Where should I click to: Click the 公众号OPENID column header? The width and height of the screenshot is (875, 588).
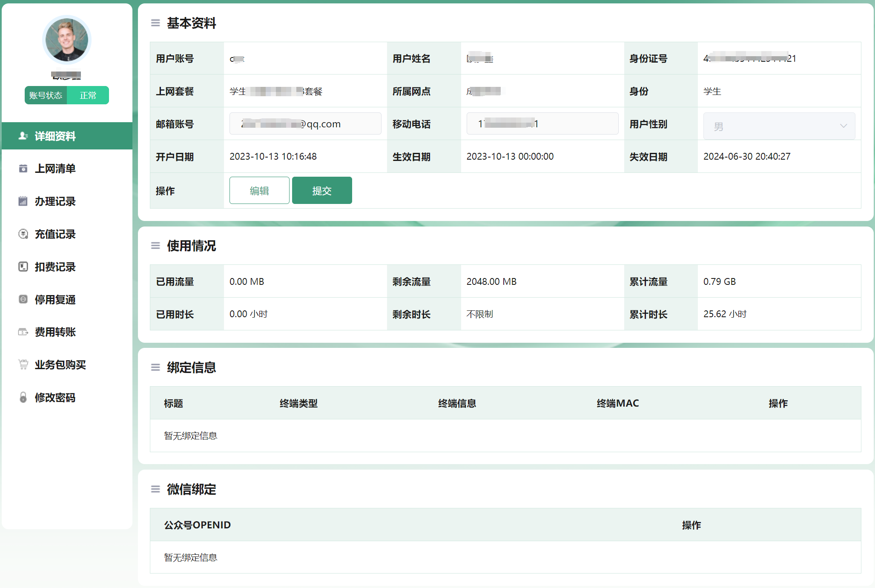coord(198,525)
